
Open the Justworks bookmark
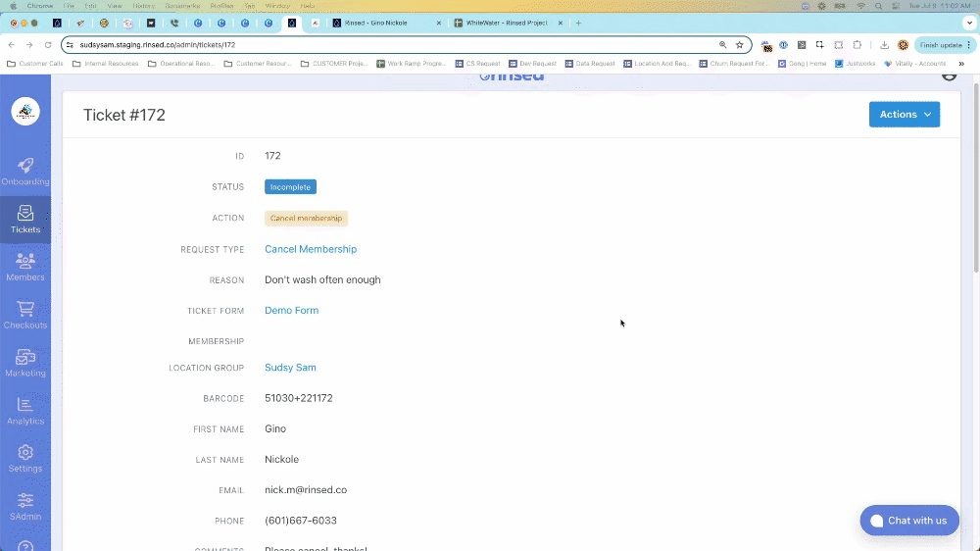click(855, 63)
